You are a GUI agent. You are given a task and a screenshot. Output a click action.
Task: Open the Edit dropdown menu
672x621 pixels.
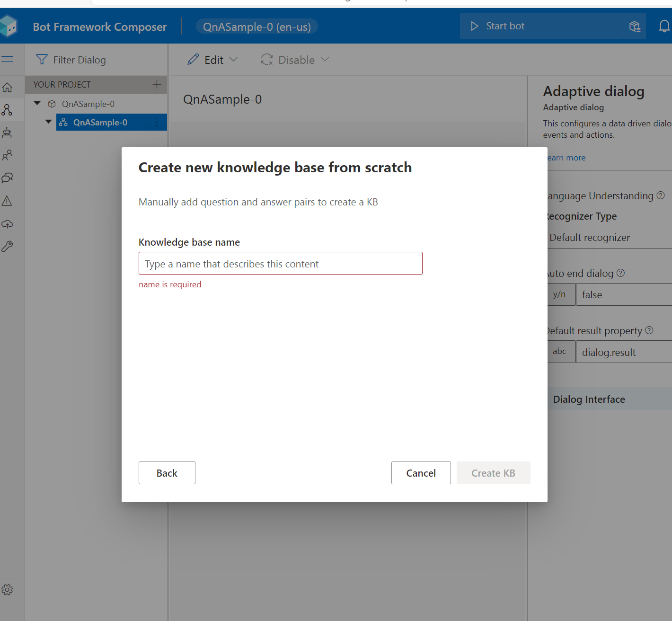pos(212,60)
